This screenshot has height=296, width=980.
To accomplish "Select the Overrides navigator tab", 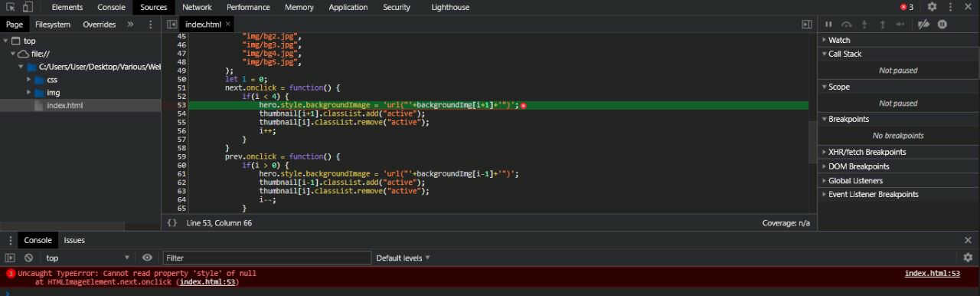I will [x=100, y=25].
